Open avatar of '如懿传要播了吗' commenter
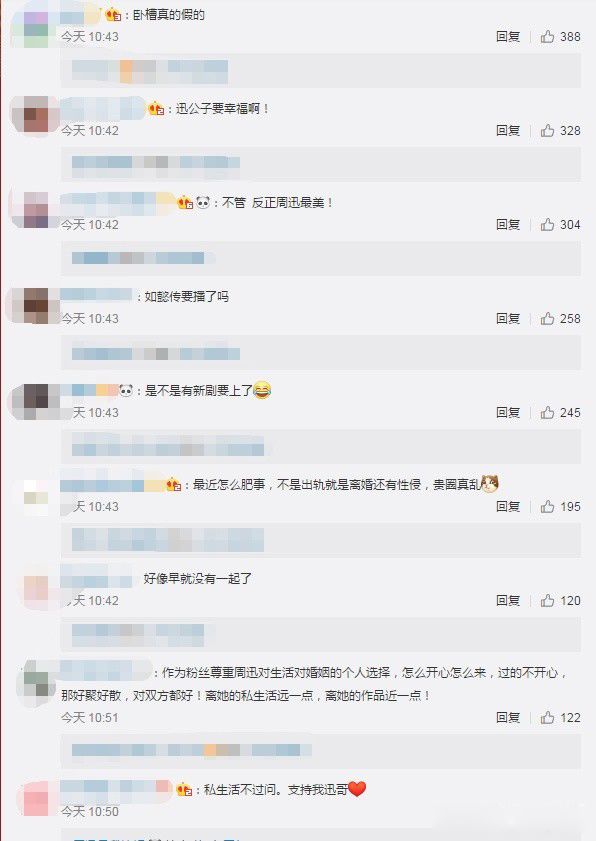 (36, 306)
